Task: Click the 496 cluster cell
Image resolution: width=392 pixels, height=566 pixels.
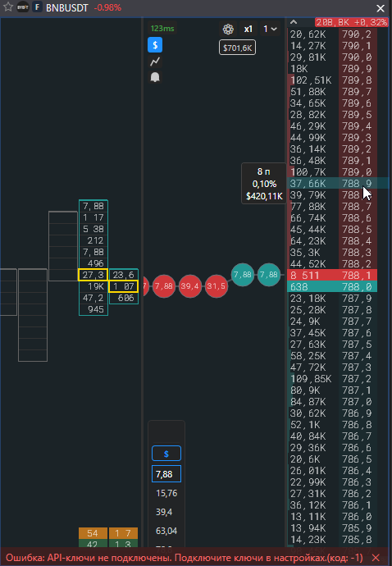Action: [x=93, y=263]
